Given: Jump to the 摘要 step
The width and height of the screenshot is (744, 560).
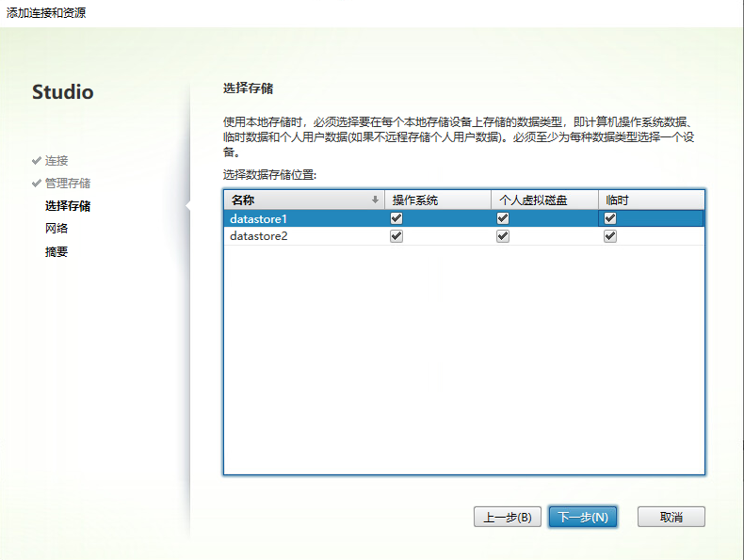Looking at the screenshot, I should pos(56,252).
